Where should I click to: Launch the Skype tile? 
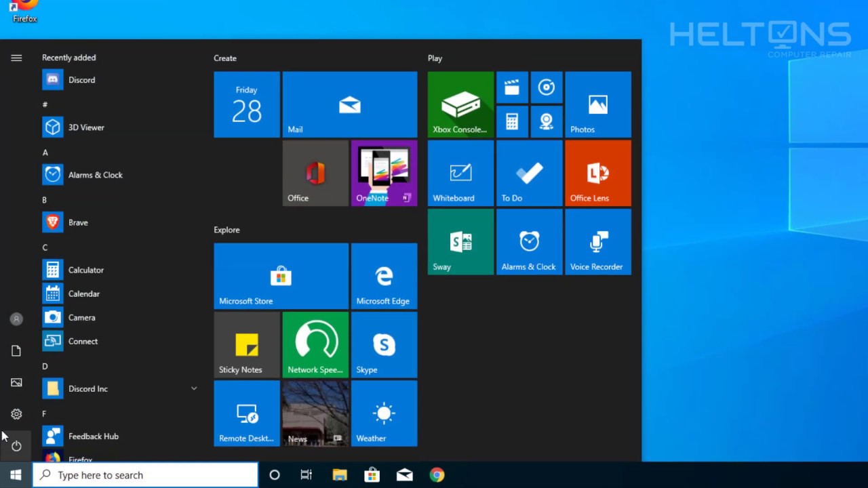click(384, 344)
